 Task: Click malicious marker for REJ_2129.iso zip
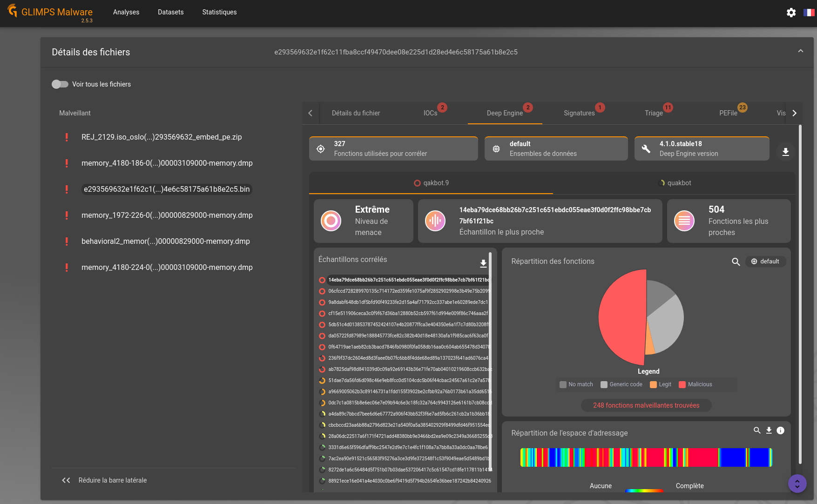pos(67,137)
